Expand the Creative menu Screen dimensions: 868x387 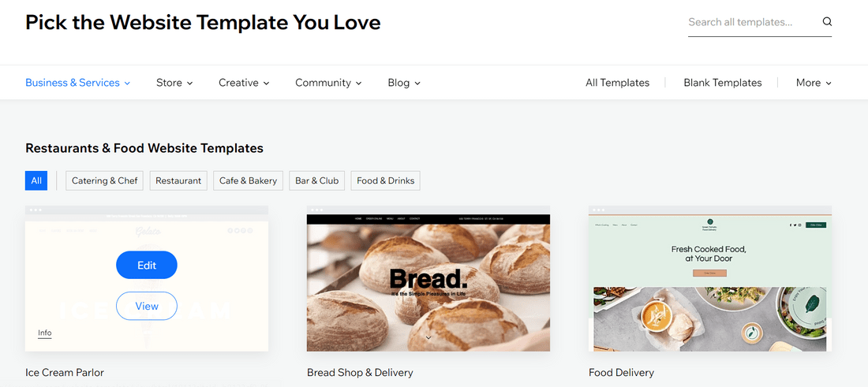click(244, 83)
